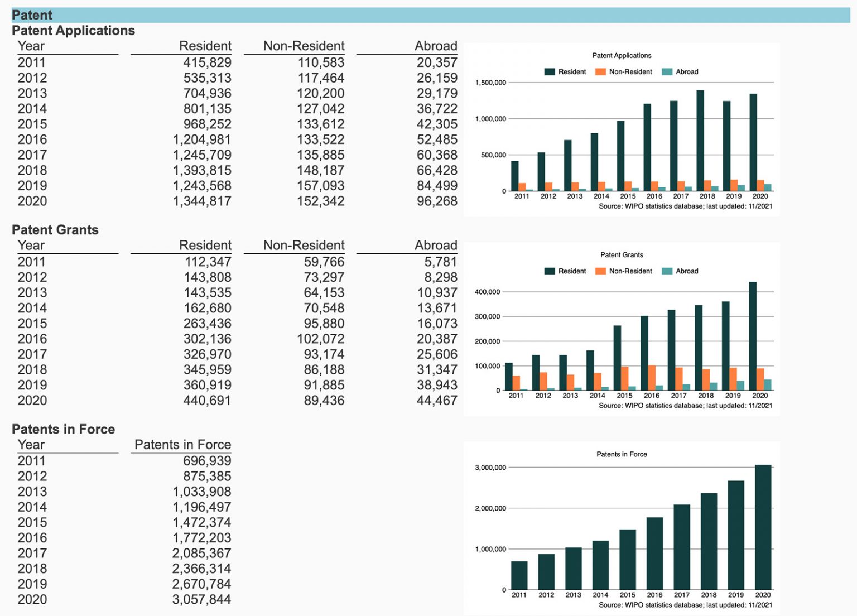This screenshot has width=857, height=616.
Task: Click resident grants value 440,691
Action: click(x=207, y=400)
